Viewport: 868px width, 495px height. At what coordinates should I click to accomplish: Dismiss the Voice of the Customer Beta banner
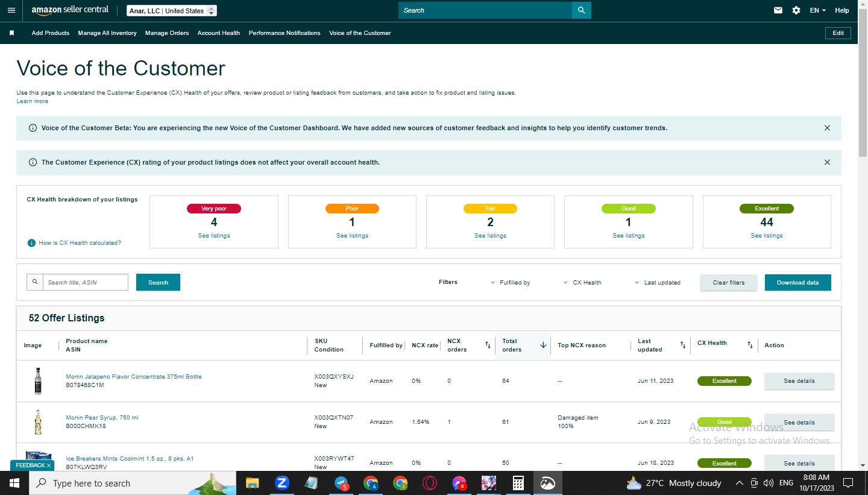click(827, 128)
